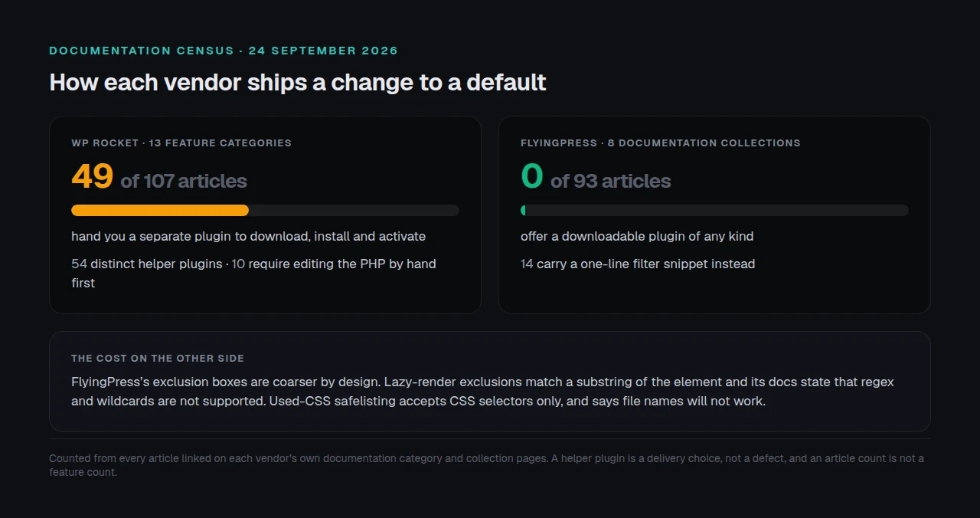Click the unfilled track of WP Rocket bar
The height and width of the screenshot is (518, 980).
tap(354, 211)
